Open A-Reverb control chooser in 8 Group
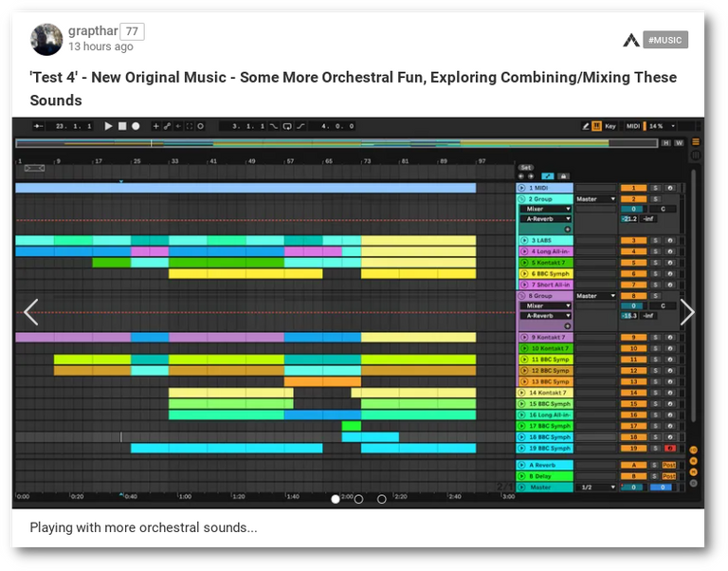728x571 pixels. click(546, 316)
